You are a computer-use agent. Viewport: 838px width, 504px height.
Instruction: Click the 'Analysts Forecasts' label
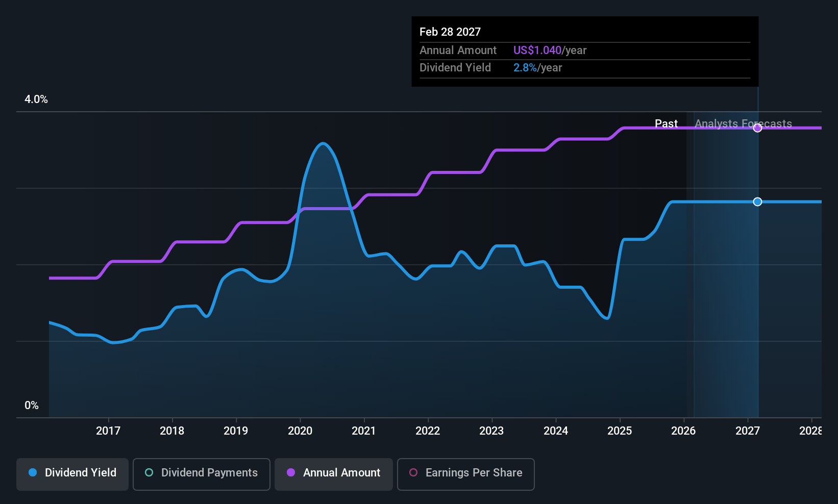743,124
